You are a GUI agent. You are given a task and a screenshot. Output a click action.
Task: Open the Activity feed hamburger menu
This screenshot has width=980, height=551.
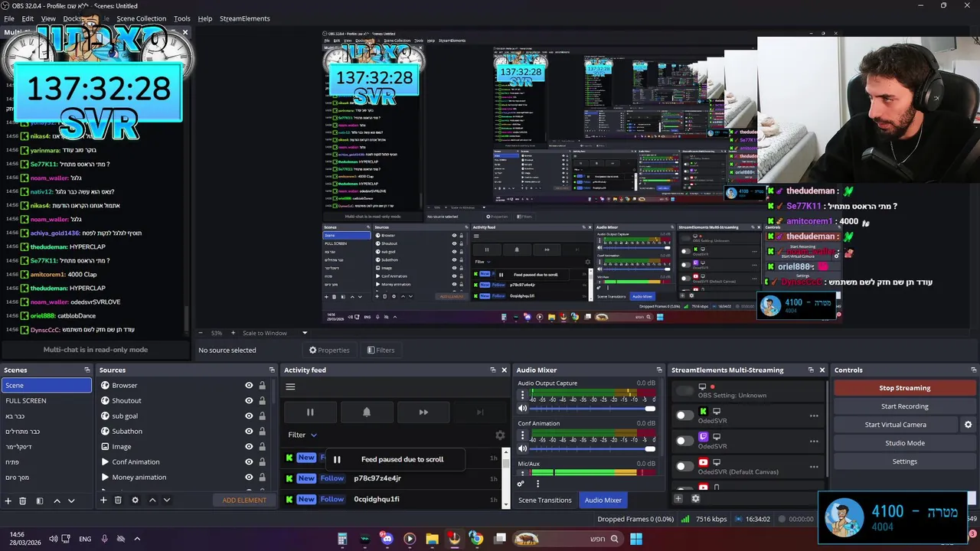pos(290,386)
